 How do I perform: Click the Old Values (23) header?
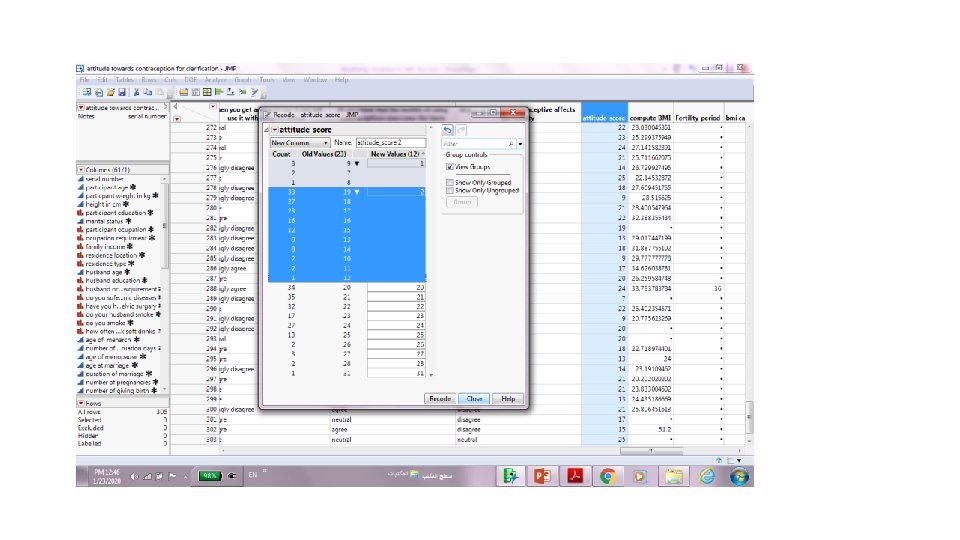click(x=324, y=154)
